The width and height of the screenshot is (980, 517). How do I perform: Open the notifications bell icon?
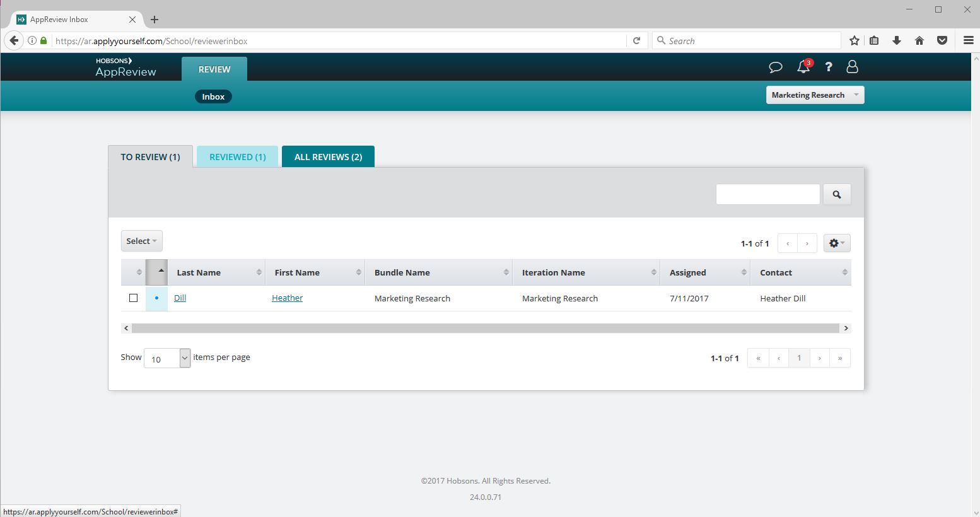click(x=803, y=67)
